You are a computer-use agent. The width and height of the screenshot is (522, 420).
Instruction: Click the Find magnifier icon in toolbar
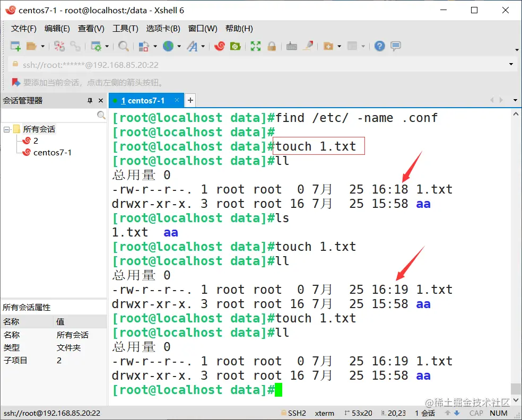click(124, 46)
